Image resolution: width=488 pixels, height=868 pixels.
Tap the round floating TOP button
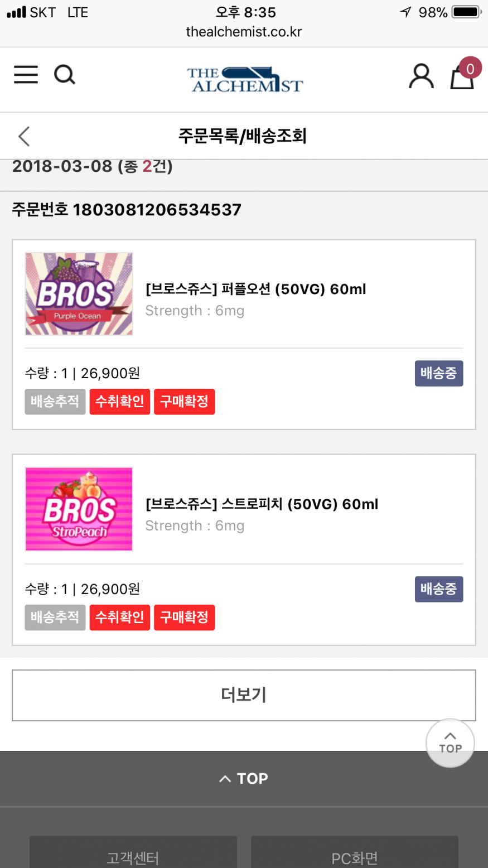point(450,743)
